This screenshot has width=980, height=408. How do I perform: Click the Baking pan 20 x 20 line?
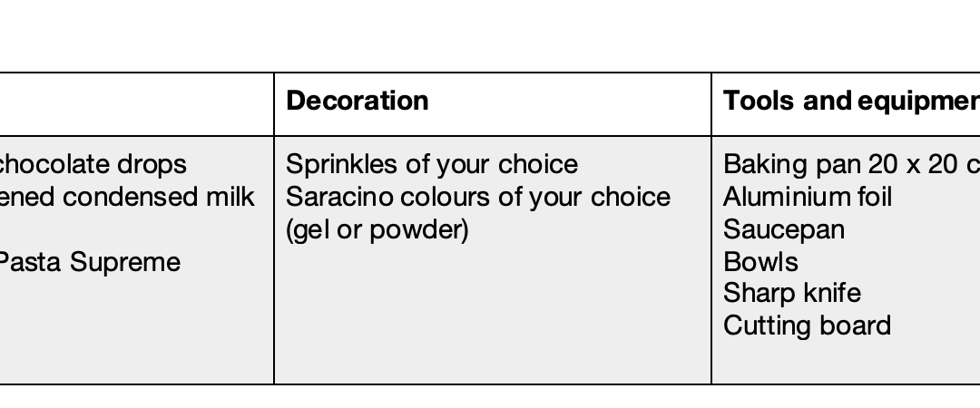pos(851,164)
